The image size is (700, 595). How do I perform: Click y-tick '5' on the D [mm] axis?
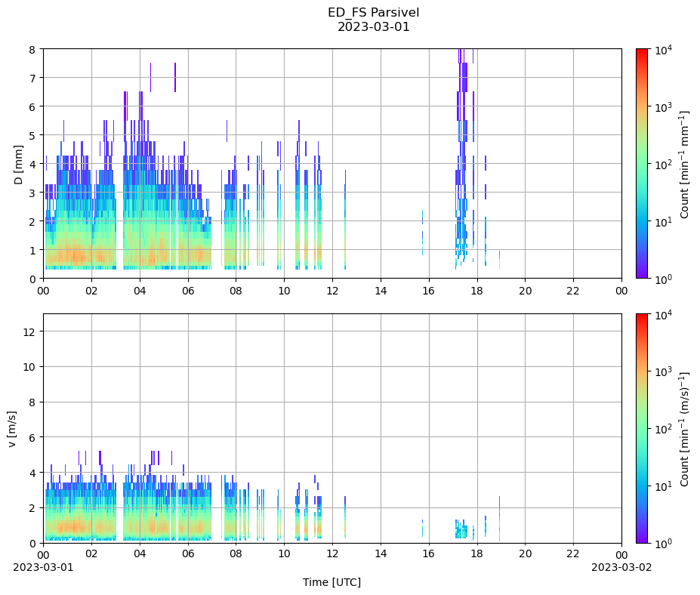(x=32, y=135)
